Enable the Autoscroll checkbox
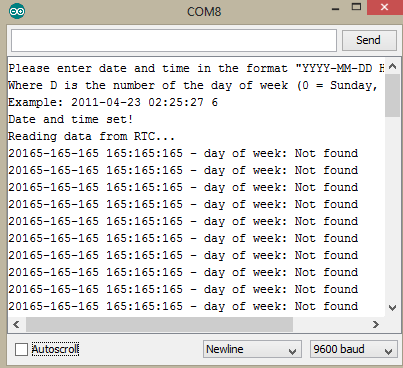The width and height of the screenshot is (403, 368). [21, 349]
